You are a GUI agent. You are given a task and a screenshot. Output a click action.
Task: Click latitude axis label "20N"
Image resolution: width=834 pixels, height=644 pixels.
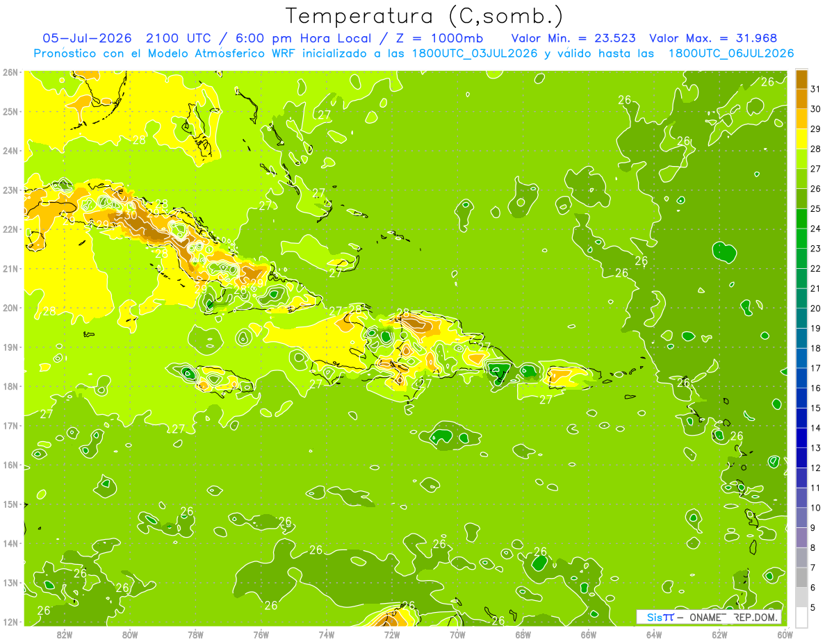coord(10,308)
